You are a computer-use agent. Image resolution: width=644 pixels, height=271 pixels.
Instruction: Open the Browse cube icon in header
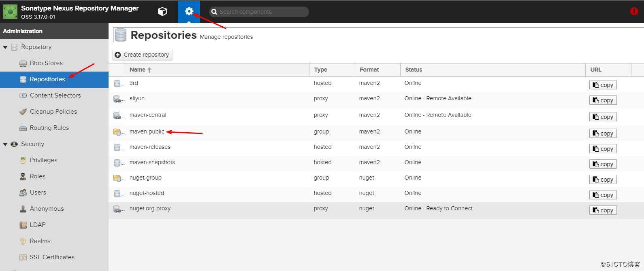pyautogui.click(x=162, y=11)
